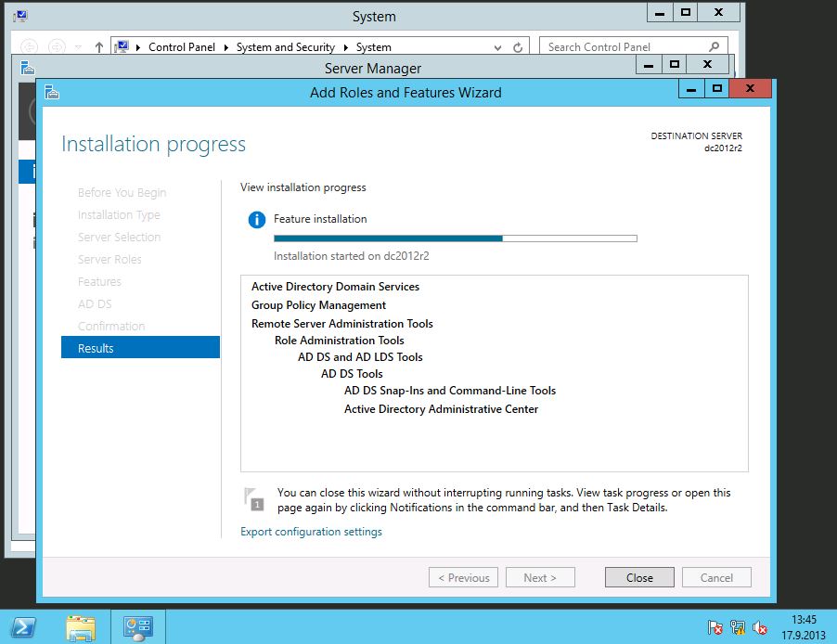Image resolution: width=837 pixels, height=644 pixels.
Task: Go up one level in Control Panel
Action: 98,47
